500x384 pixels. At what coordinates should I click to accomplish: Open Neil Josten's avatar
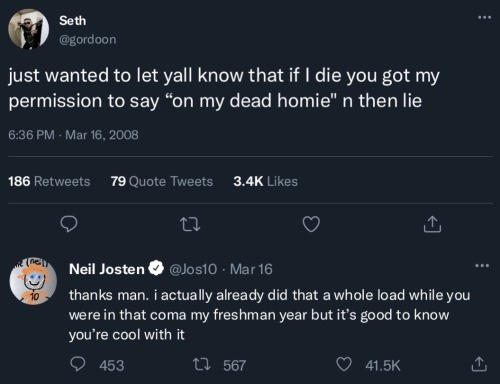click(33, 281)
